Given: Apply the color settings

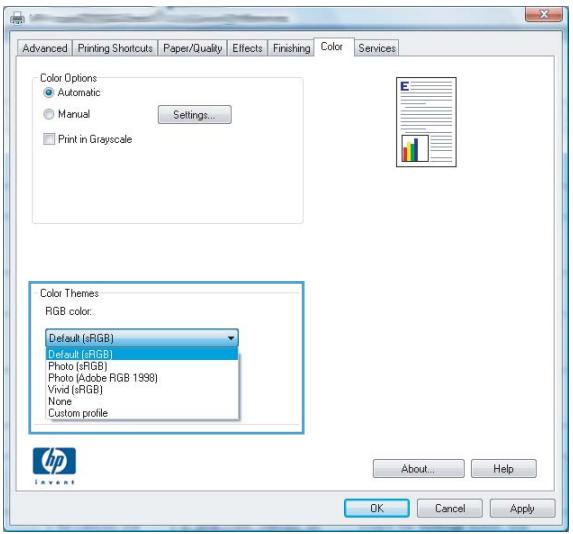Looking at the screenshot, I should pyautogui.click(x=522, y=508).
